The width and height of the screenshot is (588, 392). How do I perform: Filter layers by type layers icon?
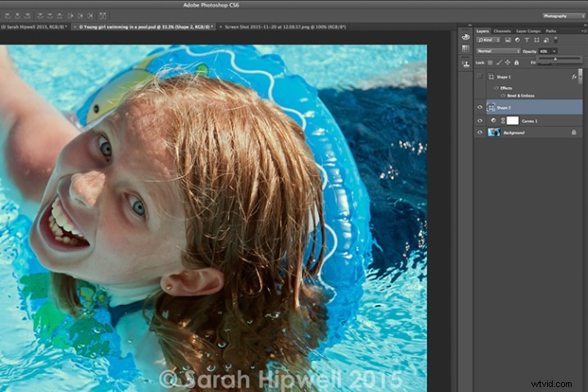click(526, 39)
